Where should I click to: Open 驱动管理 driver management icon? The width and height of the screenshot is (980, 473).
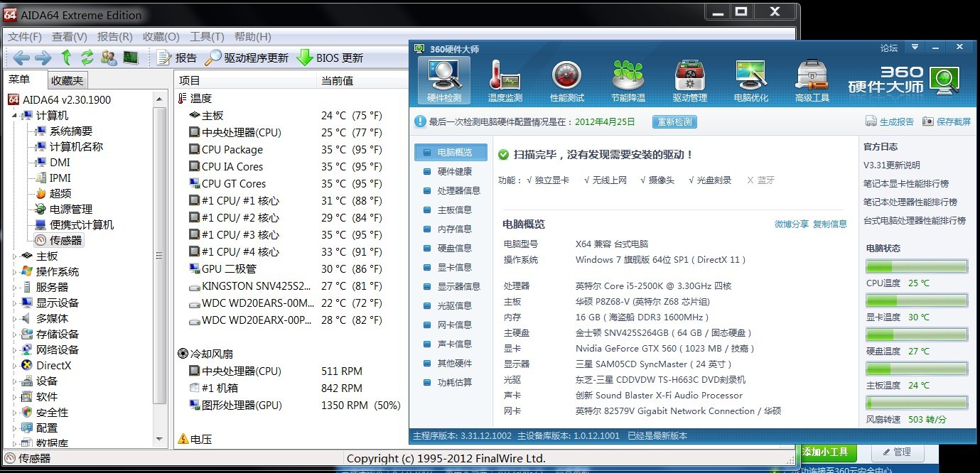(x=689, y=80)
